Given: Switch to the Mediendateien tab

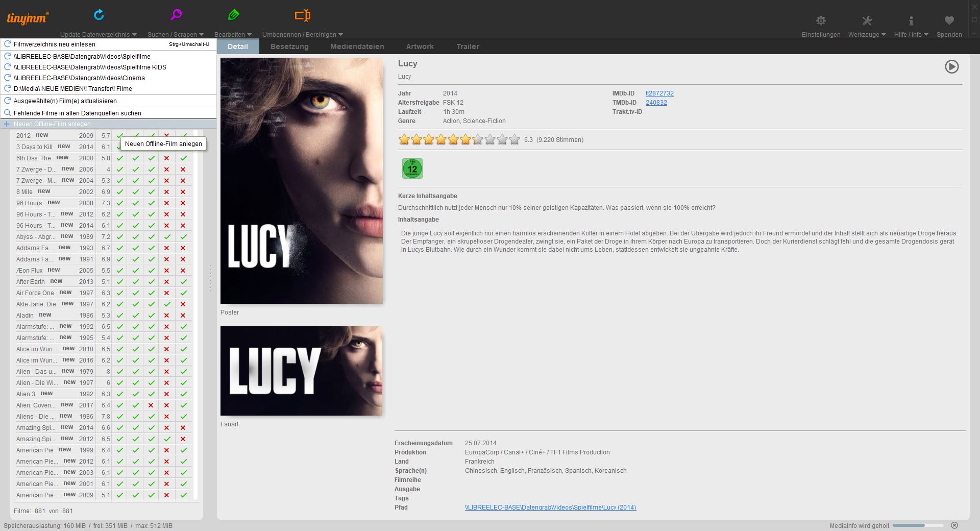Looking at the screenshot, I should click(x=357, y=46).
